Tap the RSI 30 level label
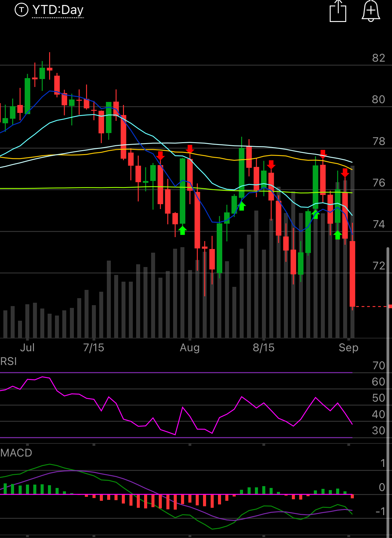Viewport: 392px width, 538px height. click(x=379, y=431)
